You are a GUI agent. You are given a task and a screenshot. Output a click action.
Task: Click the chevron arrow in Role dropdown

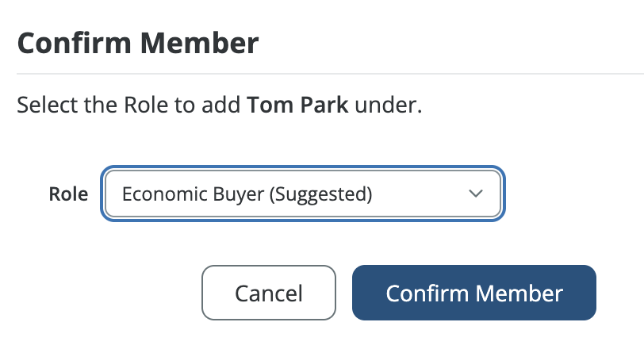coord(475,194)
